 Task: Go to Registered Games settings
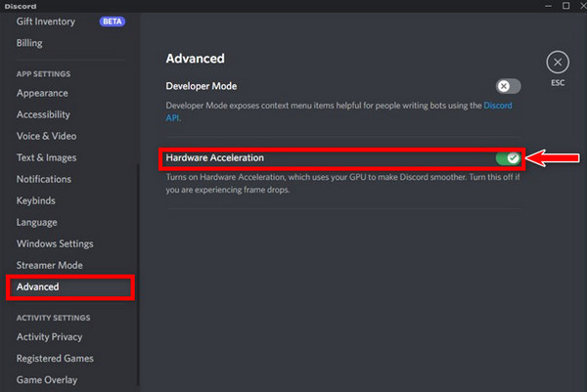[x=57, y=359]
